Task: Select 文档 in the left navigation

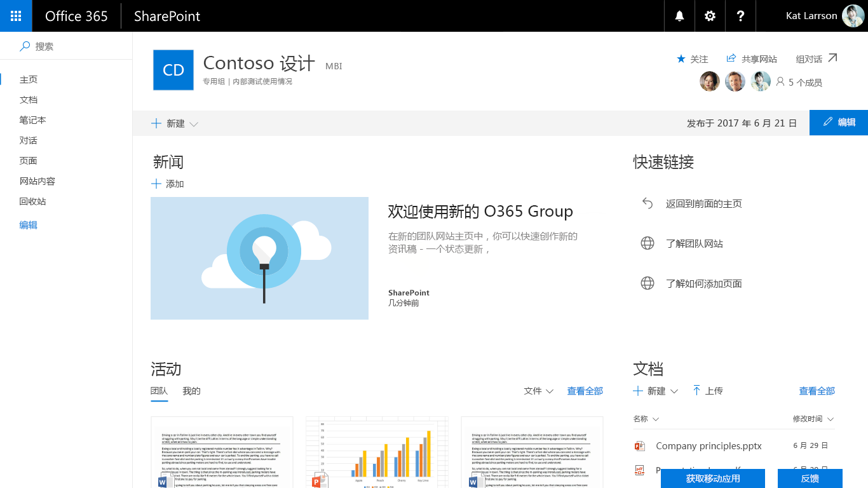Action: pyautogui.click(x=29, y=100)
